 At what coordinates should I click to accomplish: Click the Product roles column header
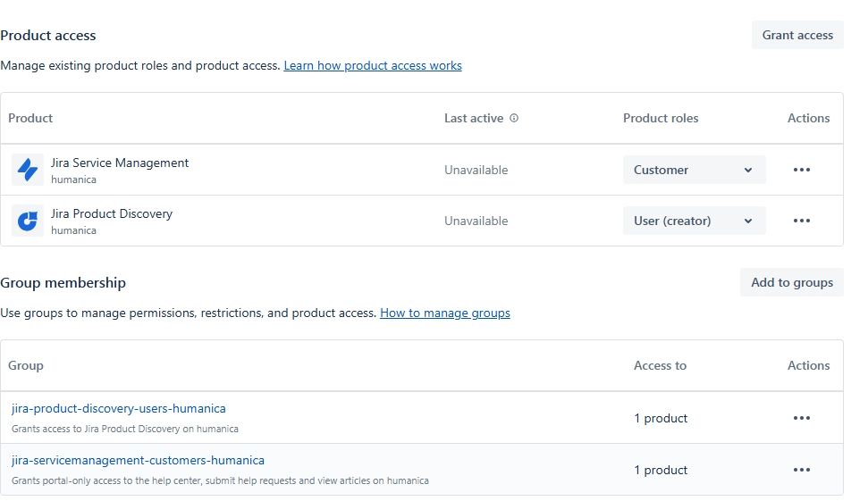click(661, 118)
